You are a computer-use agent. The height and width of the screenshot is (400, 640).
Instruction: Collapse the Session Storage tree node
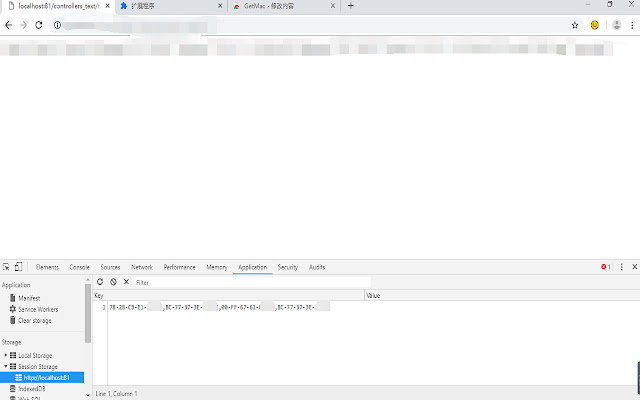6,366
